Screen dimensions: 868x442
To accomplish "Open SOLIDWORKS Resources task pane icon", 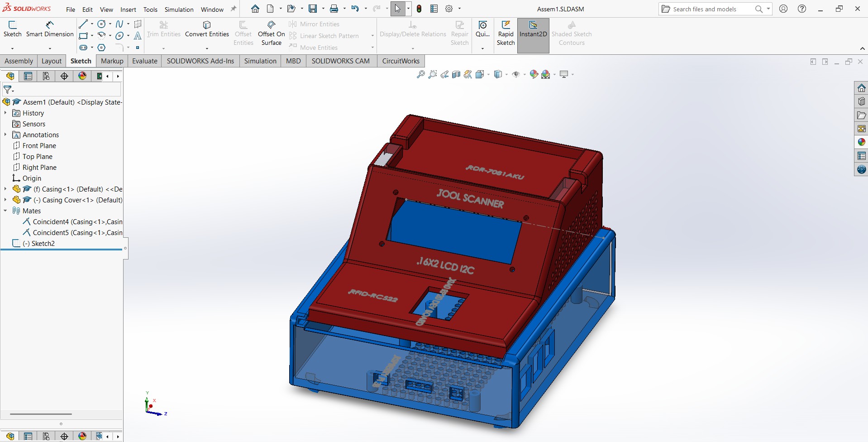I will (x=861, y=88).
